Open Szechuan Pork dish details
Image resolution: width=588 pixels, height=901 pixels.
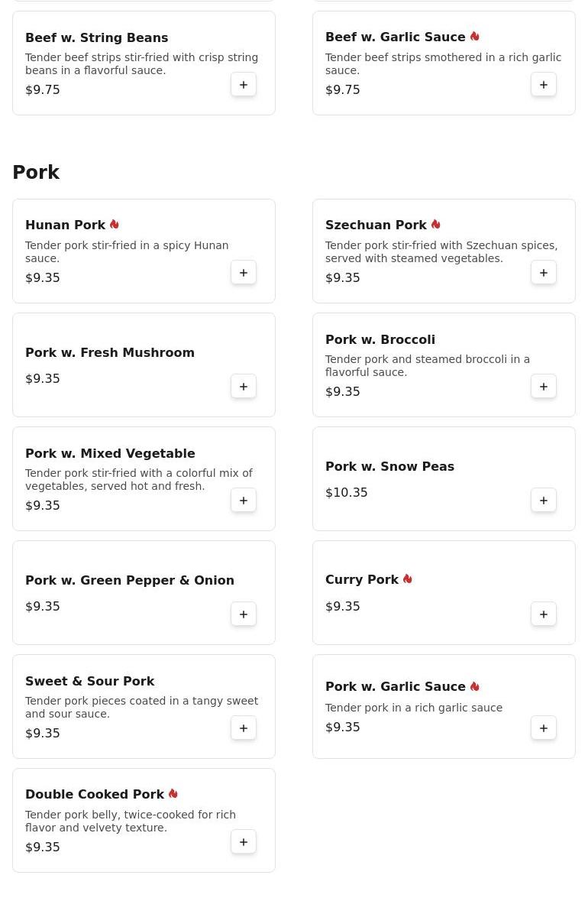click(x=376, y=225)
